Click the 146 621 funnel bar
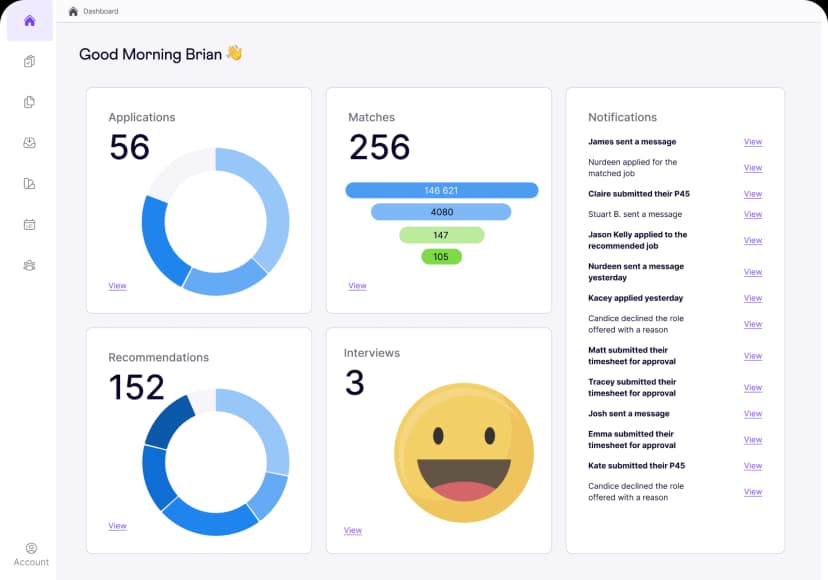 click(x=441, y=190)
